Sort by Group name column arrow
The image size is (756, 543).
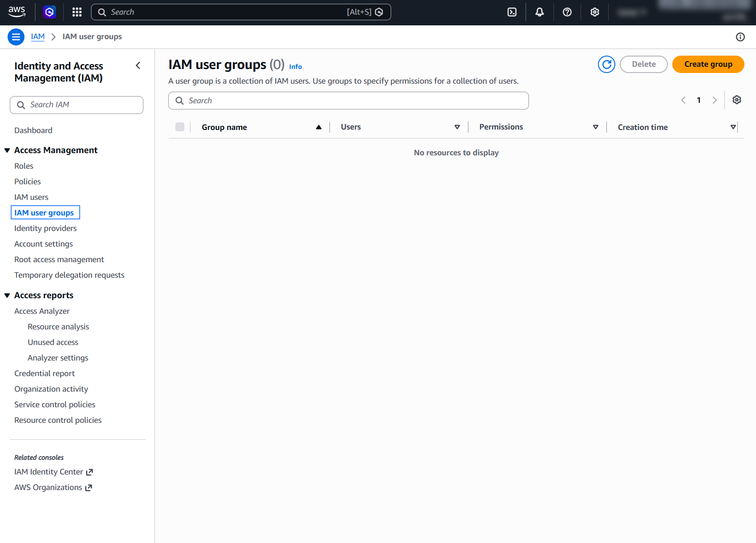319,127
